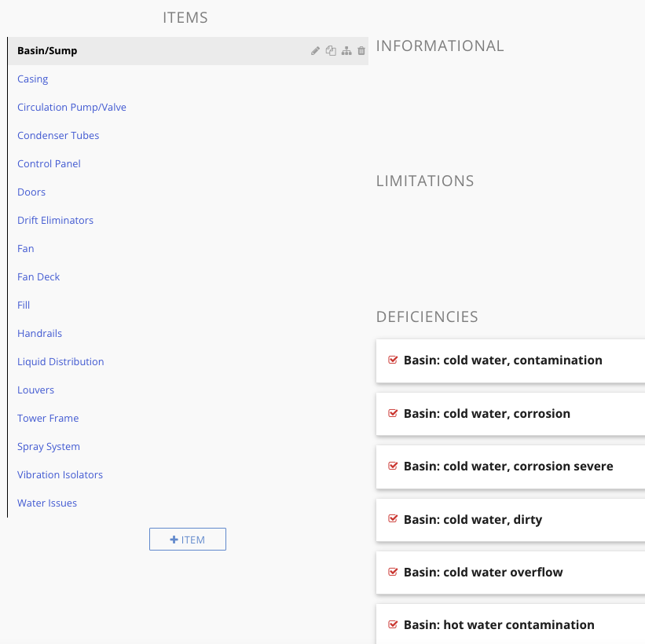The image size is (645, 644).
Task: Click the copy icon for Basin/Sump
Action: coord(331,51)
